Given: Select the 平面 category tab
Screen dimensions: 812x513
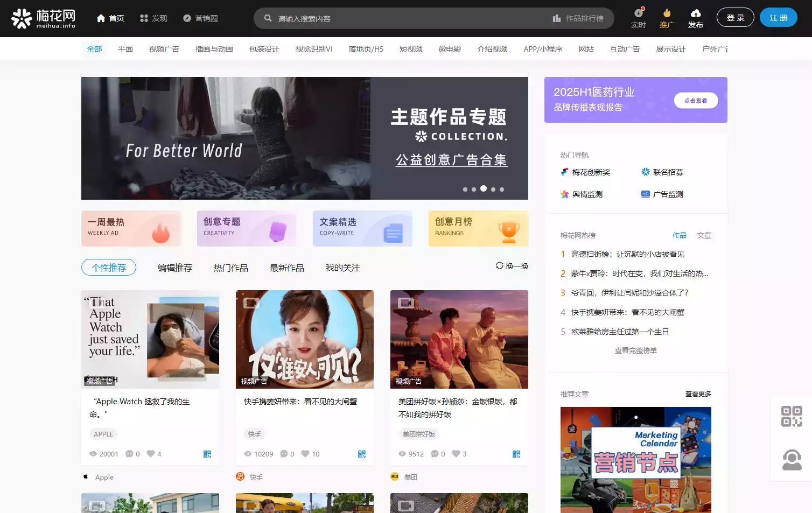Looking at the screenshot, I should click(125, 49).
